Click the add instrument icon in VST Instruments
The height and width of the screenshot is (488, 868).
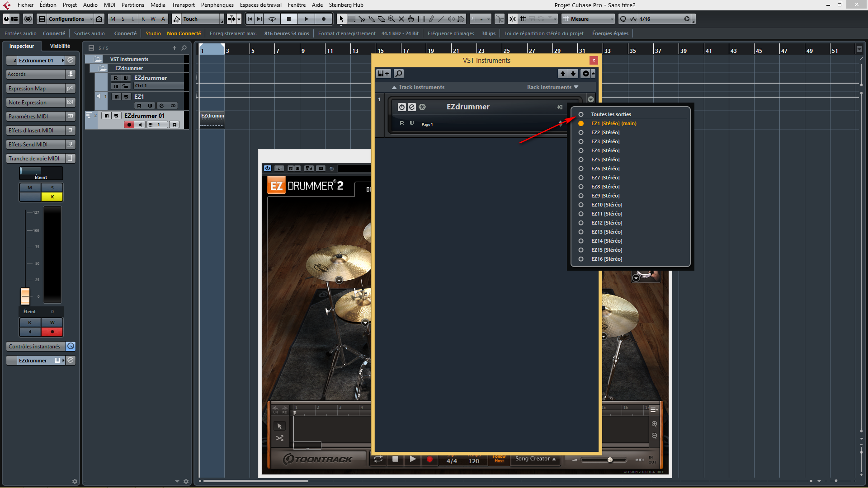(x=383, y=74)
